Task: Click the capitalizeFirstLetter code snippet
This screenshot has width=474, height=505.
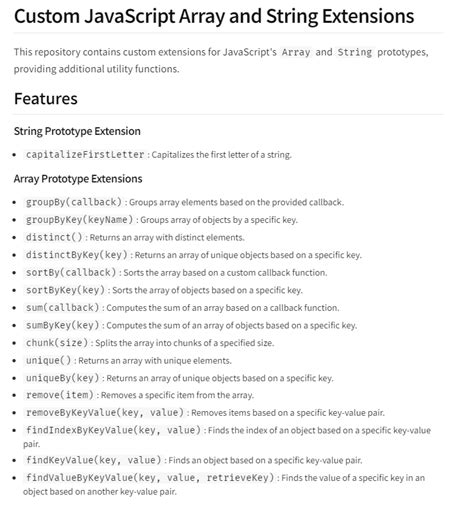Action: click(x=85, y=155)
